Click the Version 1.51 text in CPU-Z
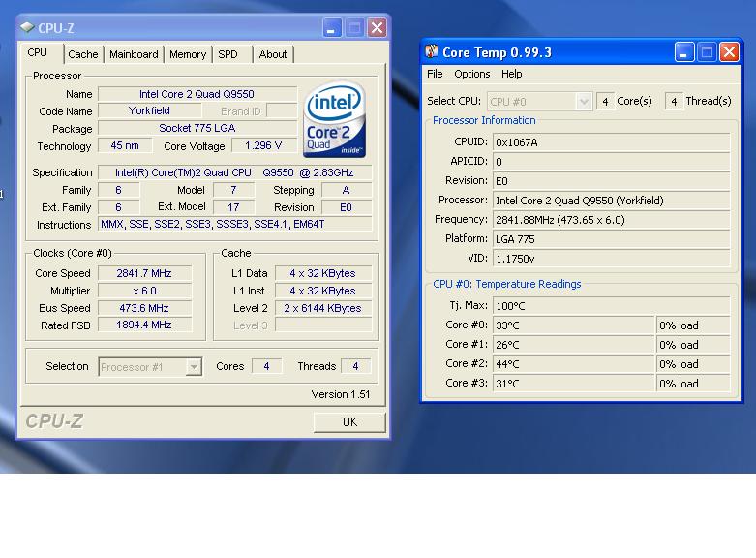Image resolution: width=756 pixels, height=558 pixels. pos(341,394)
